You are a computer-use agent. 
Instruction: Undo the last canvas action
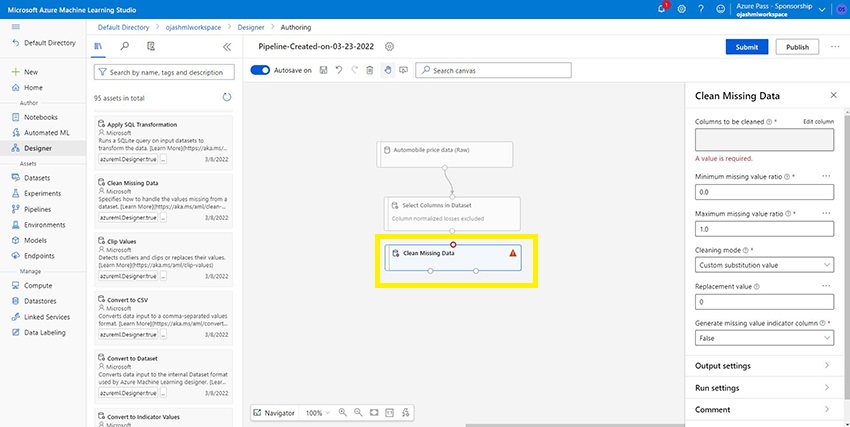click(x=339, y=70)
